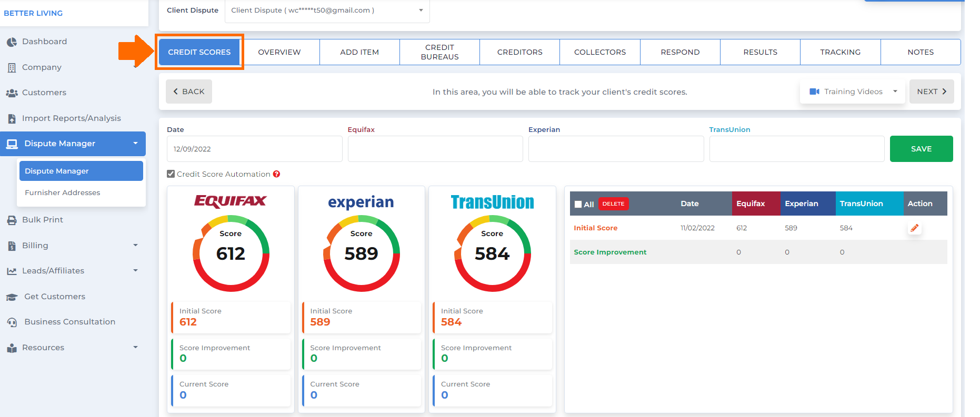Viewport: 980px width, 417px height.
Task: Click the Company building icon
Action: tap(12, 68)
